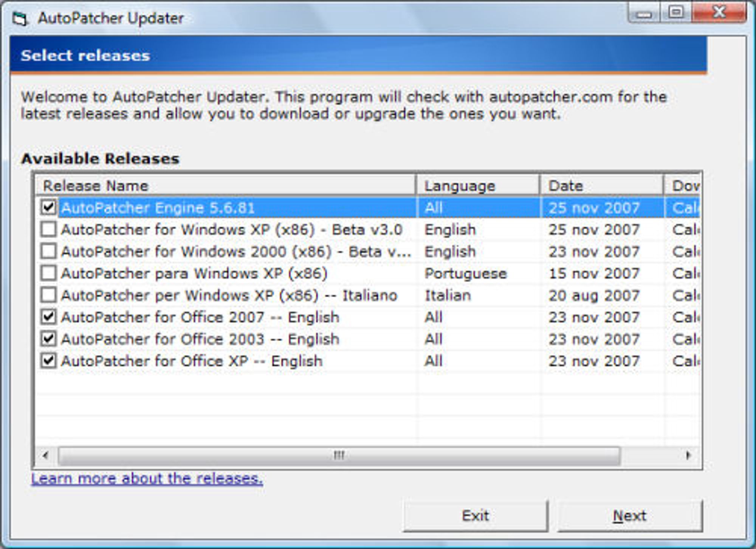
Task: Maximize the AutoPatcher Updater window
Action: tap(676, 14)
